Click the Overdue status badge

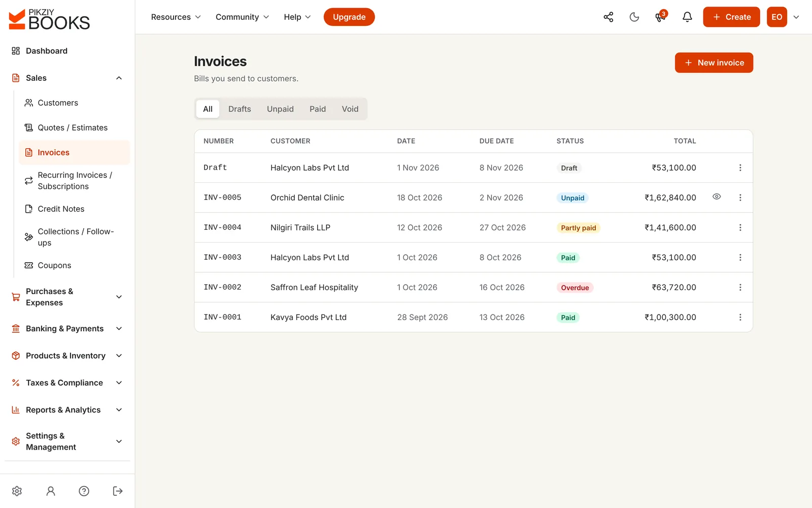tap(575, 288)
